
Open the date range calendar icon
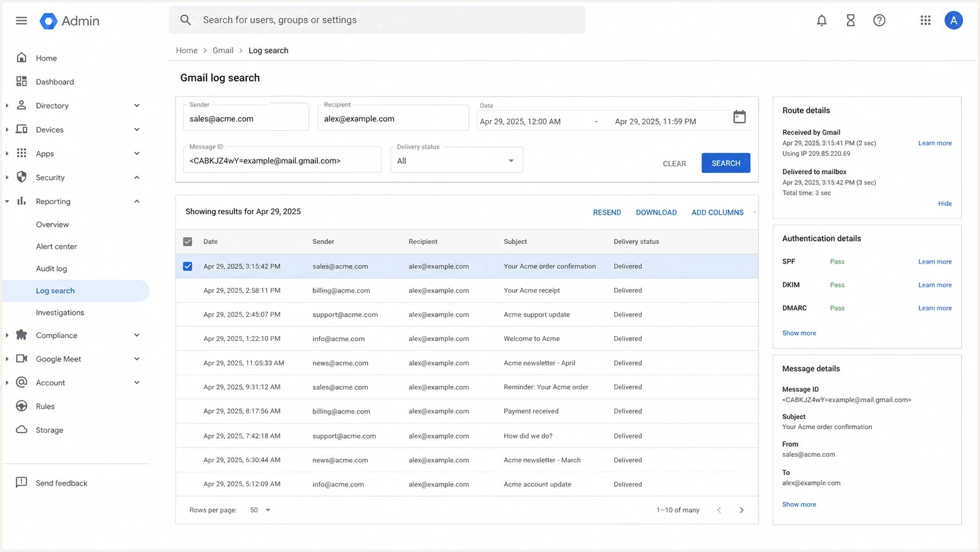coord(740,117)
